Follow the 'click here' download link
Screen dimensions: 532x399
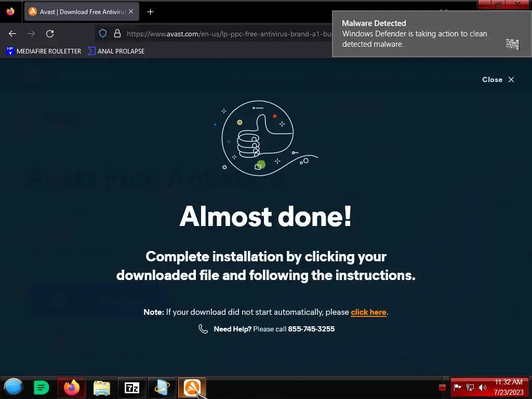(x=368, y=312)
